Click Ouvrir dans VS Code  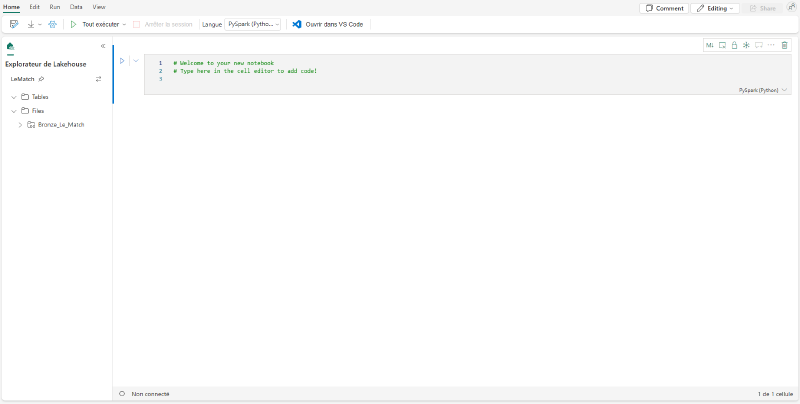[328, 24]
